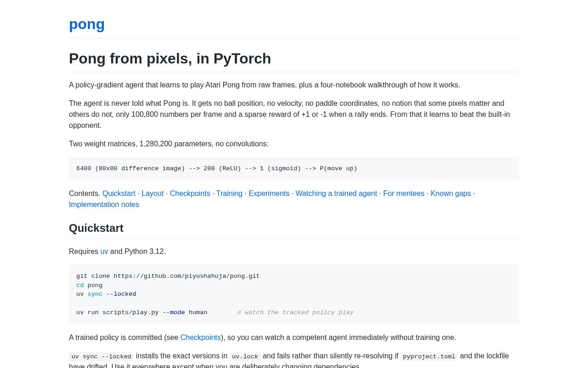Click the "cd pong" command line

[89, 286]
